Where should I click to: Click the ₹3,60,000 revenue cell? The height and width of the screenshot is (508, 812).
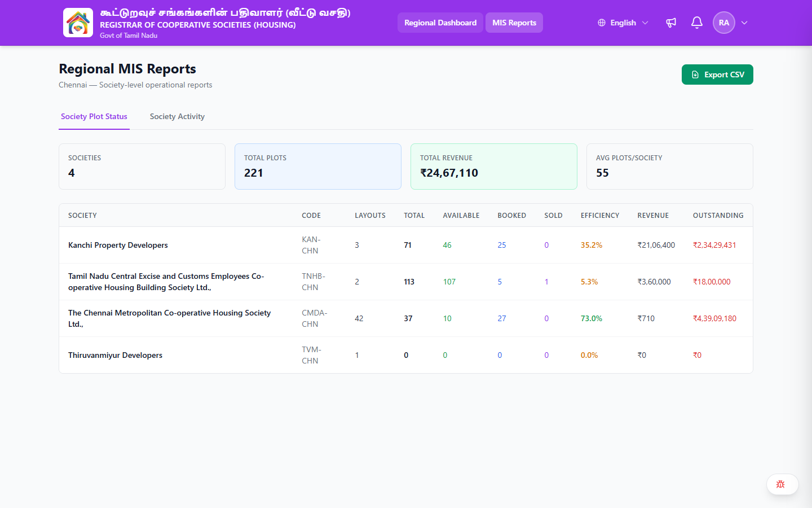coord(654,282)
